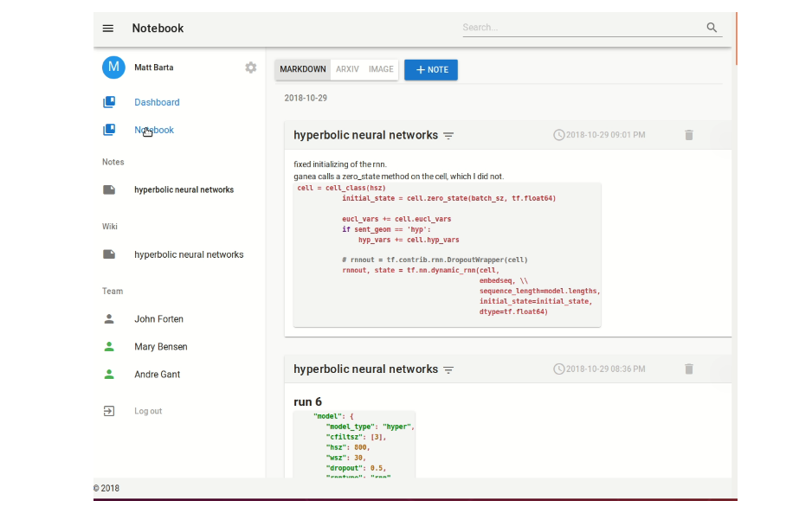Screen dimensions: 812x507
Task: Open the Dashboard link
Action: coord(157,102)
